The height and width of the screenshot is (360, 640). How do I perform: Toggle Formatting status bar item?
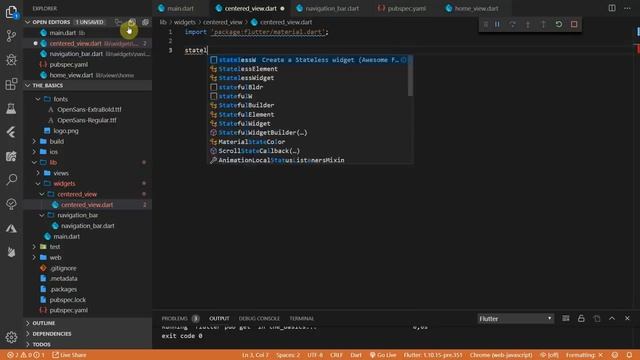[584, 355]
